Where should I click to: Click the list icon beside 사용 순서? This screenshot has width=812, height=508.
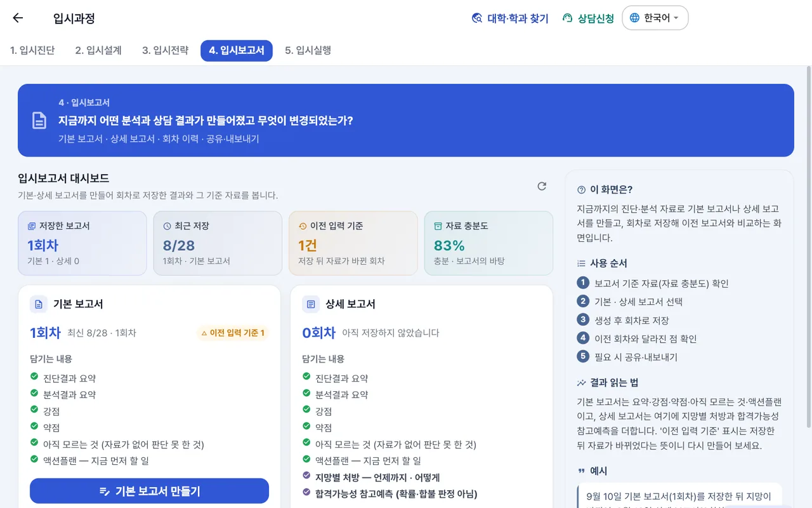581,264
